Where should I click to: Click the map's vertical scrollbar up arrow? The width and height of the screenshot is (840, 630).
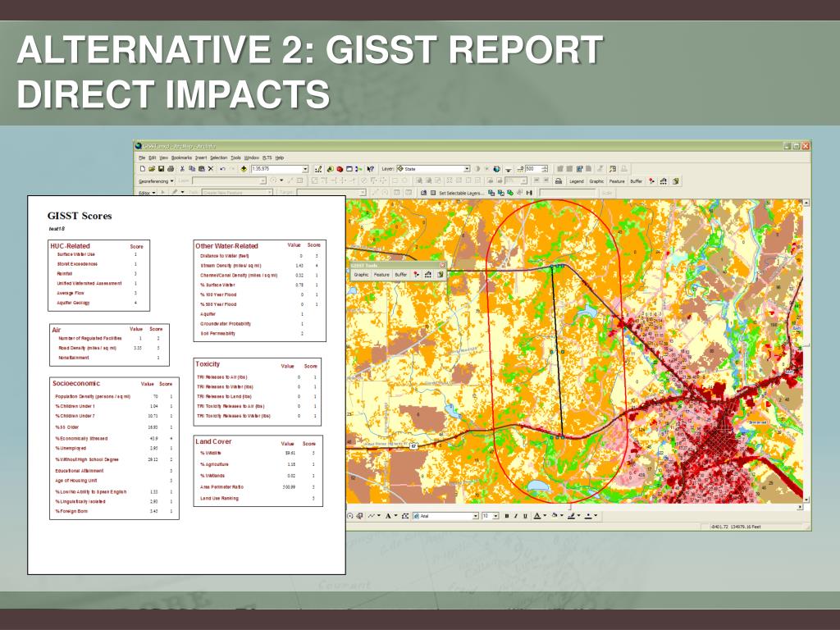click(x=806, y=203)
